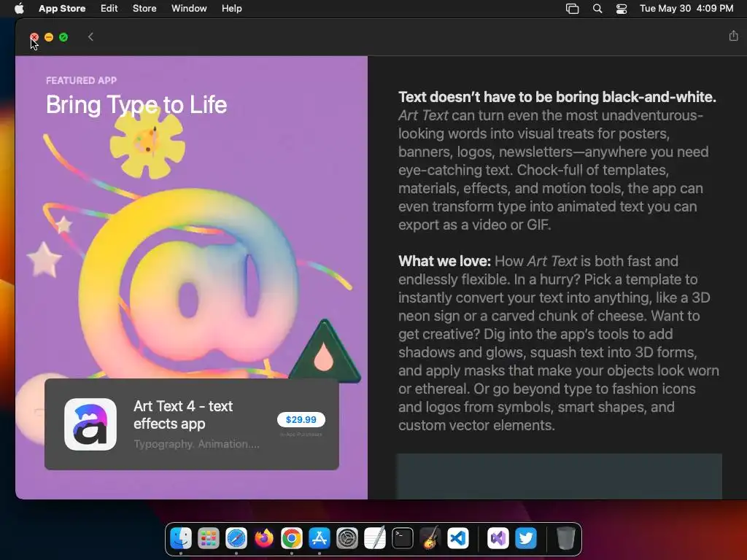Launch Terminal from the Dock
Image resolution: width=747 pixels, height=560 pixels.
point(403,539)
